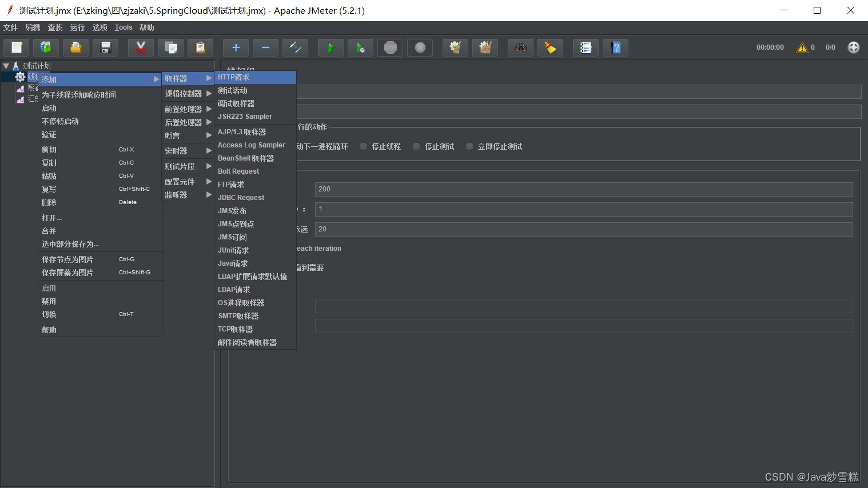Click the Cut scissors icon

point(141,47)
